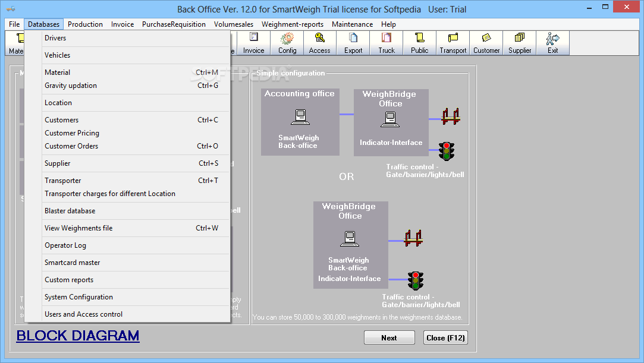The height and width of the screenshot is (363, 644).
Task: Click the lower traffic light icon
Action: click(x=415, y=280)
